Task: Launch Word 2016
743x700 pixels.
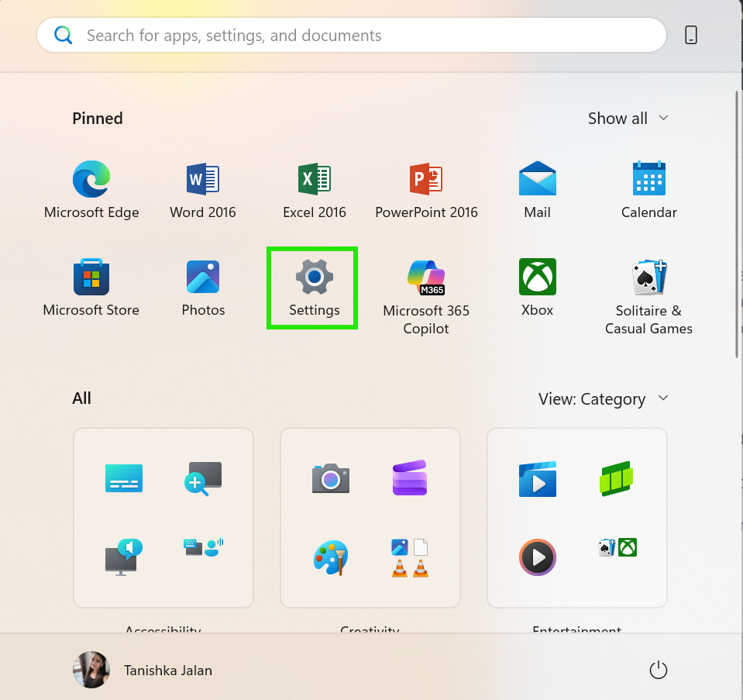Action: 203,190
